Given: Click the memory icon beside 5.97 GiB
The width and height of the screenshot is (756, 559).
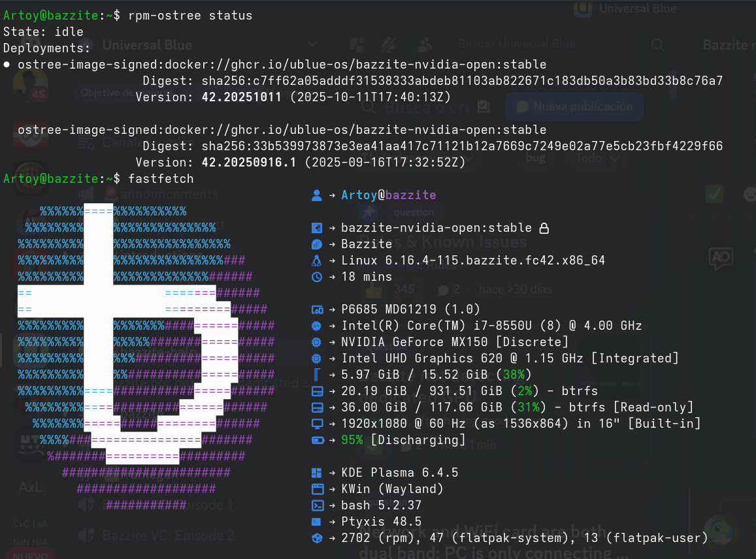Looking at the screenshot, I should click(x=317, y=375).
